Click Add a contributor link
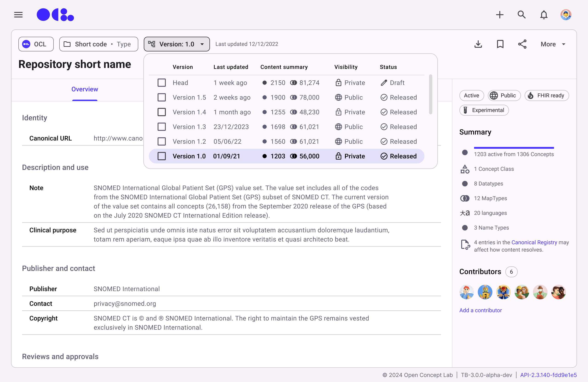This screenshot has width=588, height=382. tap(480, 310)
